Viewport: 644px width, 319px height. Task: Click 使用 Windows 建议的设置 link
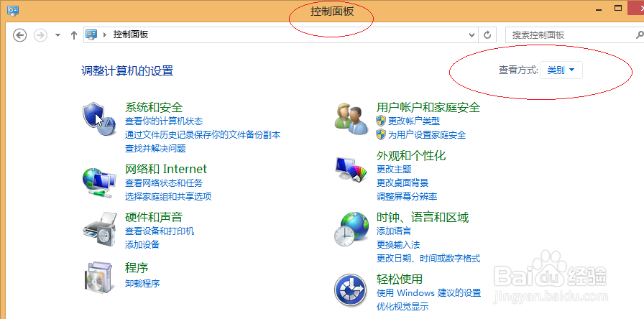[429, 292]
